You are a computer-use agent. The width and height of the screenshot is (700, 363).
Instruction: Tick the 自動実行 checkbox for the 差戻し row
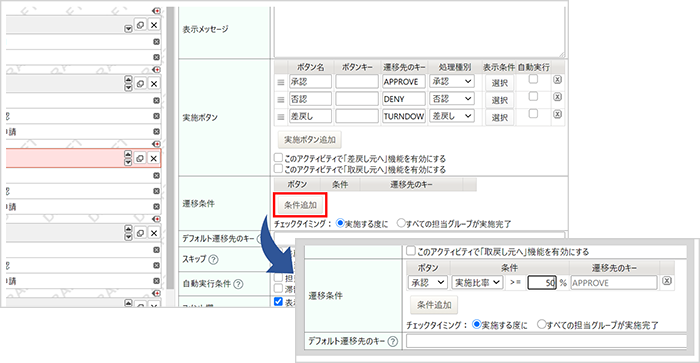533,114
